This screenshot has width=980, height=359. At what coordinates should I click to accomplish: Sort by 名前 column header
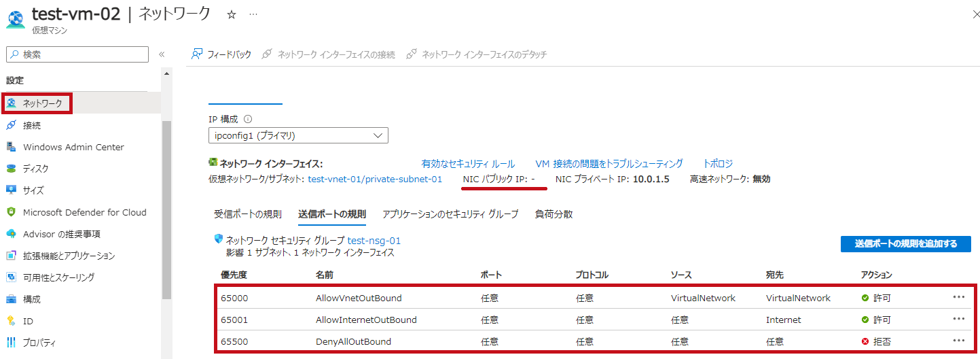tap(325, 275)
